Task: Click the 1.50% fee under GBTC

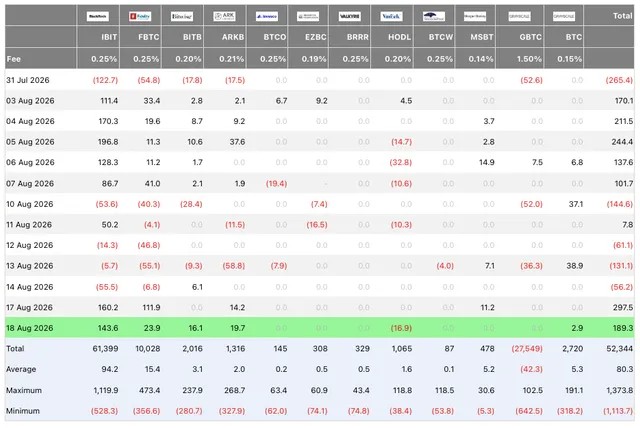Action: [x=529, y=59]
